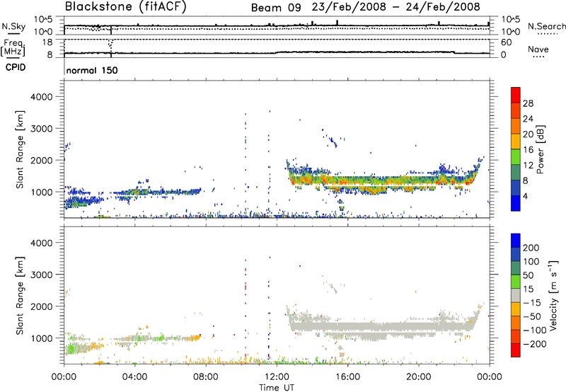The image size is (566, 392).
Task: Click the "CPID" row label
Action: pos(16,67)
